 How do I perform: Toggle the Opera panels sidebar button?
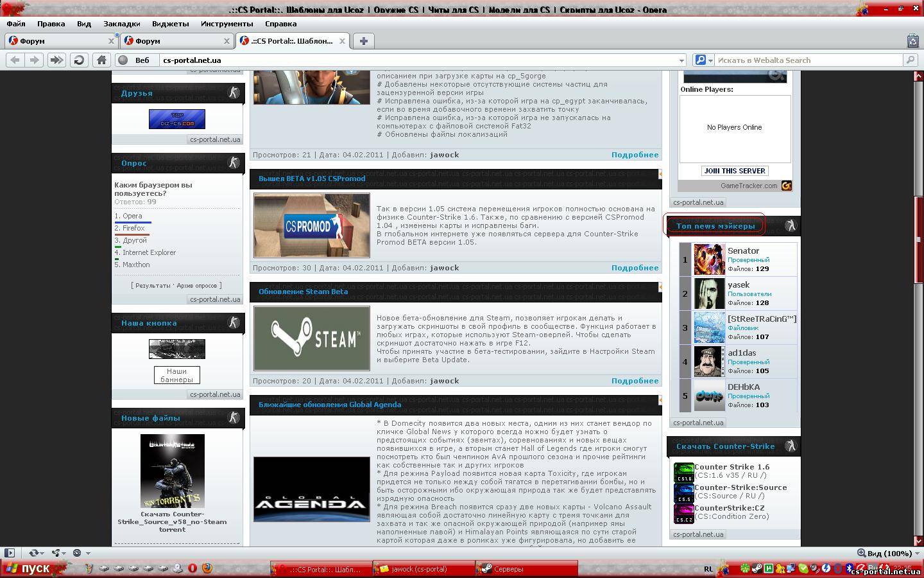9,552
